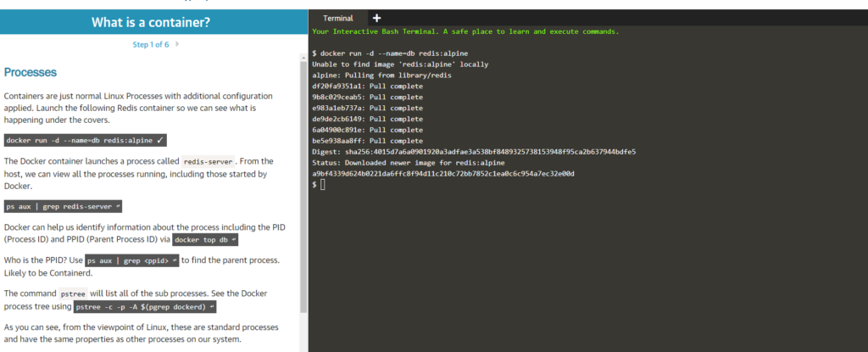The height and width of the screenshot is (352, 868).
Task: Click the next step arrow beside Step 1 of 6
Action: (x=177, y=44)
